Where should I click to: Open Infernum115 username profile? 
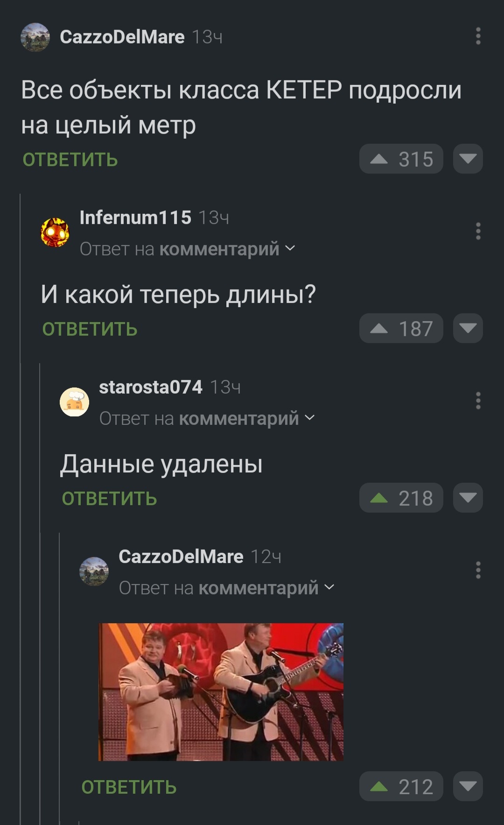[135, 218]
